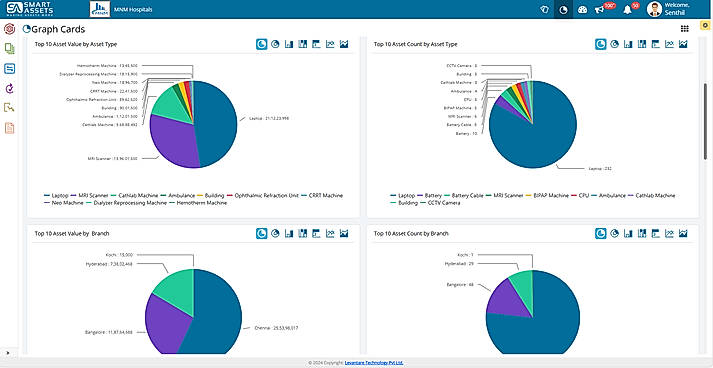Open MNM Hospitals organization name

[133, 10]
